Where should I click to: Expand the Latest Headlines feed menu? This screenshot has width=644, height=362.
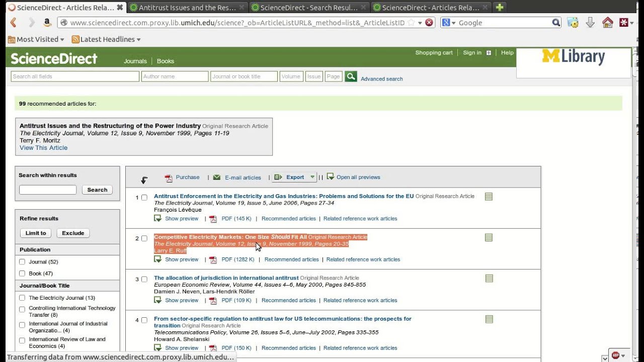point(106,39)
